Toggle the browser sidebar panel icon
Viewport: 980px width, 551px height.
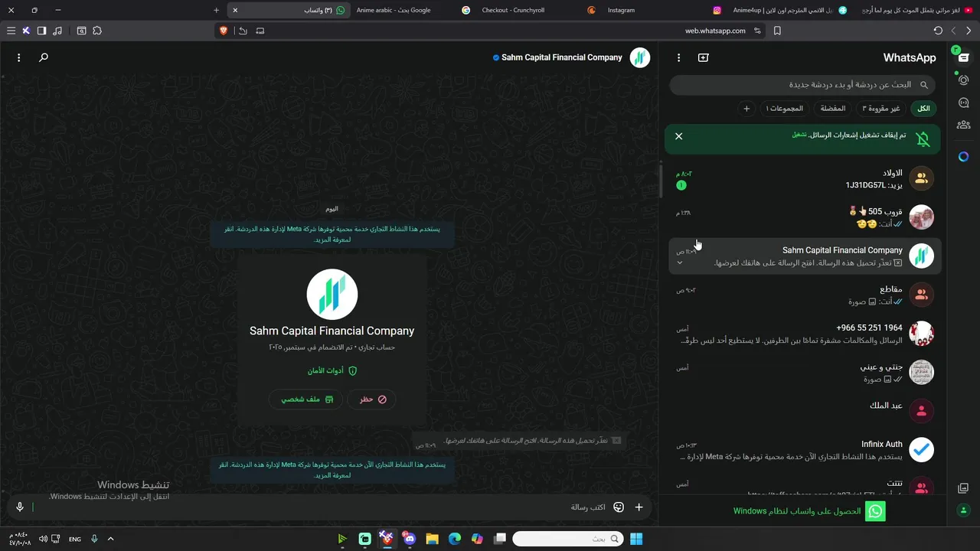coord(41,31)
